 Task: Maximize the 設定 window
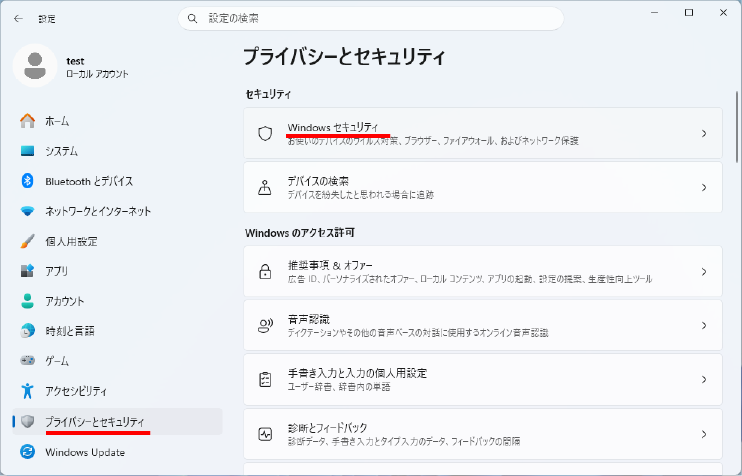[689, 13]
